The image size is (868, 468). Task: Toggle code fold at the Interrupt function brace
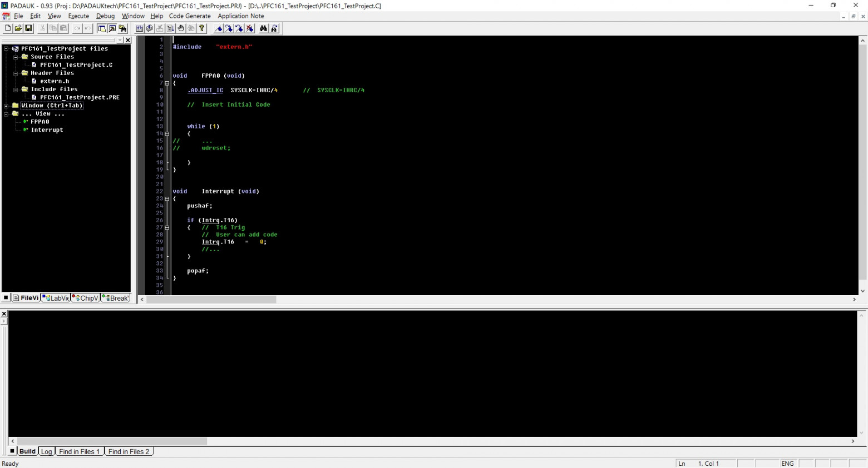(x=167, y=199)
